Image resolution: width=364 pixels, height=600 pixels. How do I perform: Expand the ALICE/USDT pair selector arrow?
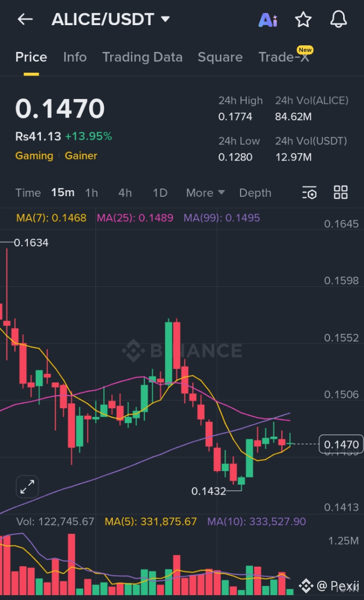coord(165,19)
